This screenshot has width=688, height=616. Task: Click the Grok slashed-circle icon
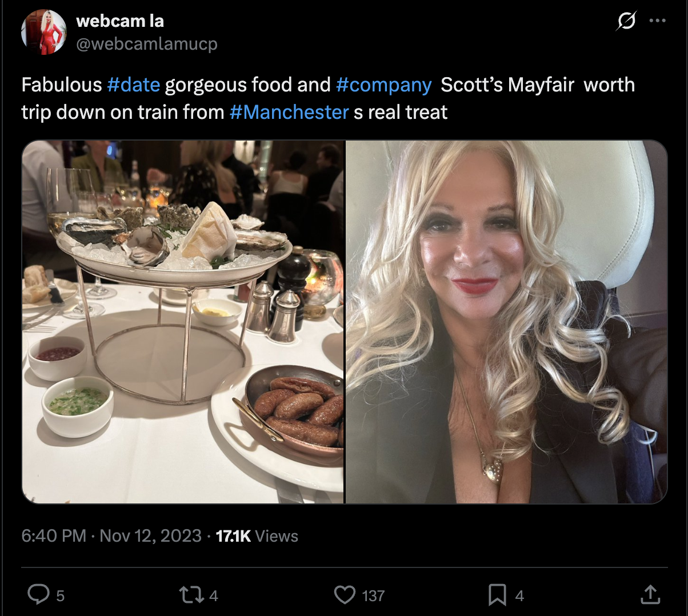click(x=626, y=21)
